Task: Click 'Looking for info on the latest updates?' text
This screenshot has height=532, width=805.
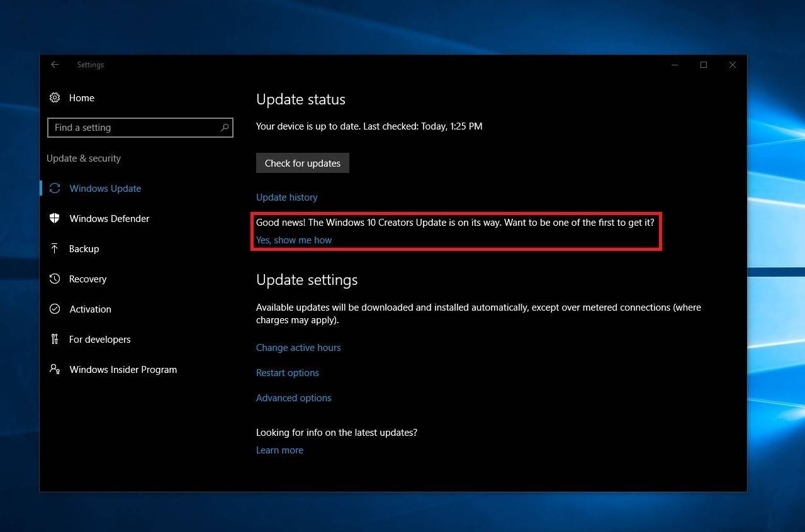Action: point(337,433)
